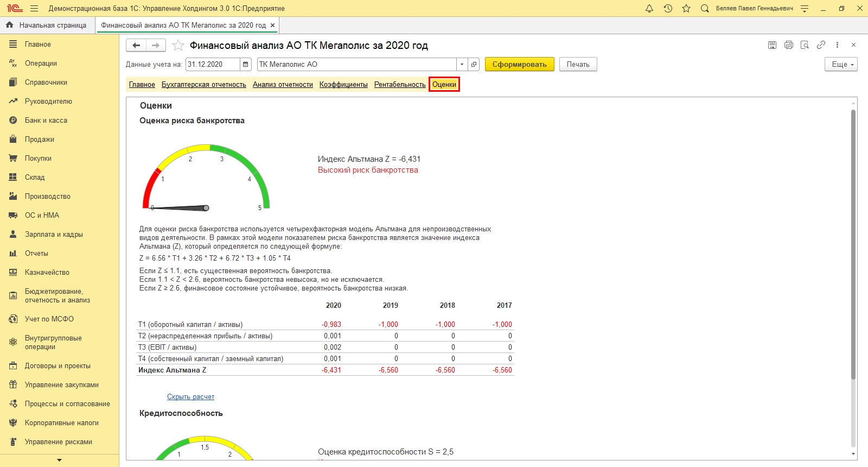
Task: Open the Начальная страница tab
Action: pos(47,25)
